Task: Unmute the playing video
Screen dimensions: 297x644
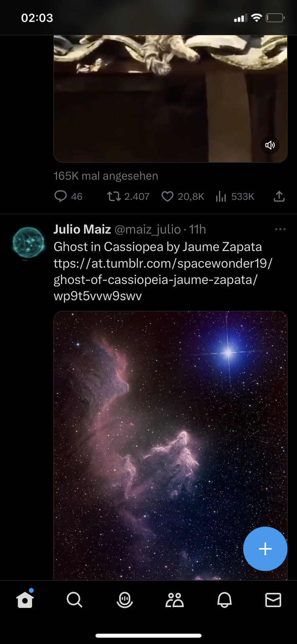Action: coord(270,145)
